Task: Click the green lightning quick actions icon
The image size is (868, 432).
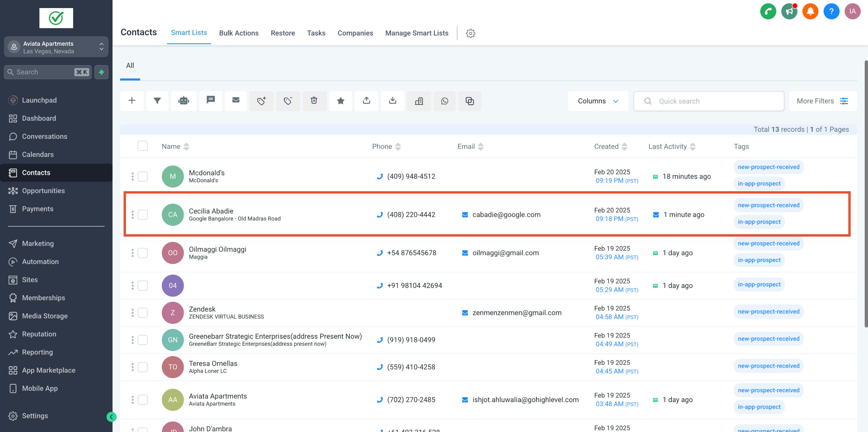Action: (101, 72)
